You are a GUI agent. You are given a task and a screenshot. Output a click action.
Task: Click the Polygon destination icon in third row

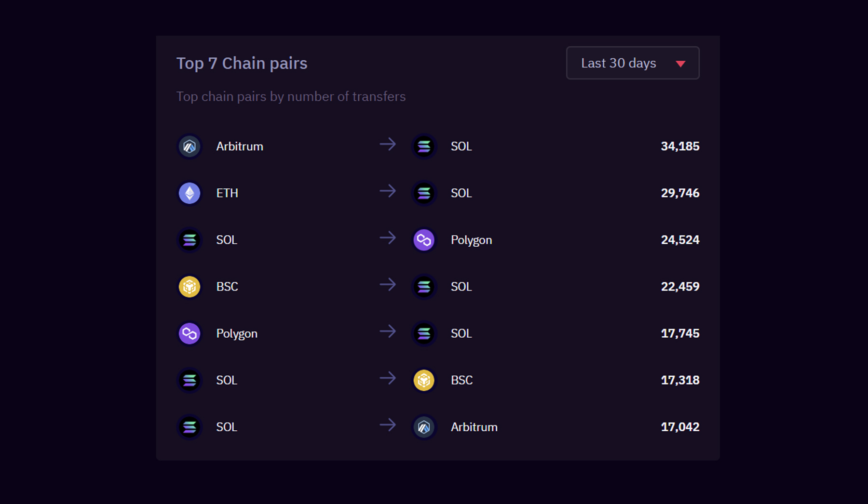tap(424, 240)
